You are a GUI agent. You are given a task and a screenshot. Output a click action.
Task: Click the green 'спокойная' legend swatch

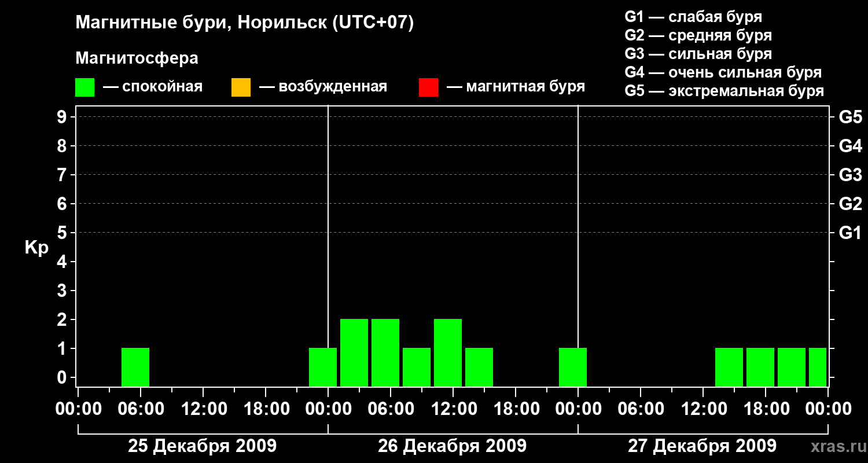[84, 87]
